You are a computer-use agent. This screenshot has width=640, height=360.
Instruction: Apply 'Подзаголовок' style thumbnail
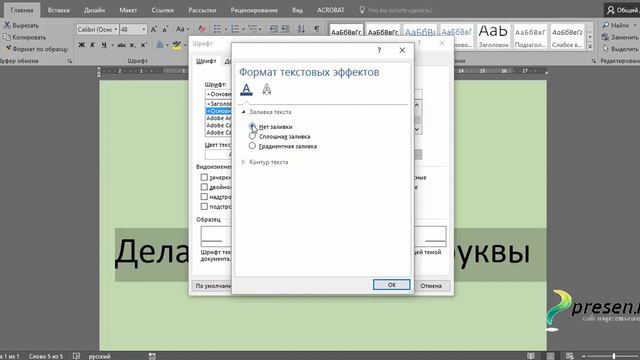(530, 36)
